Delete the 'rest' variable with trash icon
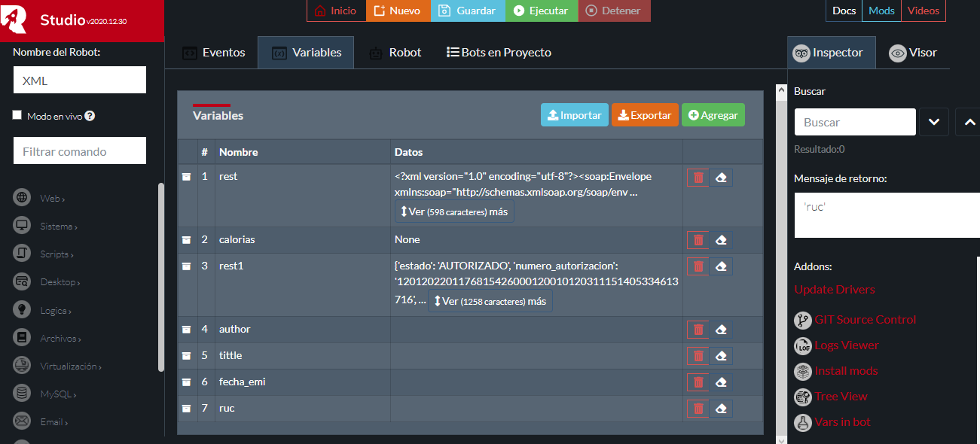This screenshot has height=444, width=980. coord(698,178)
